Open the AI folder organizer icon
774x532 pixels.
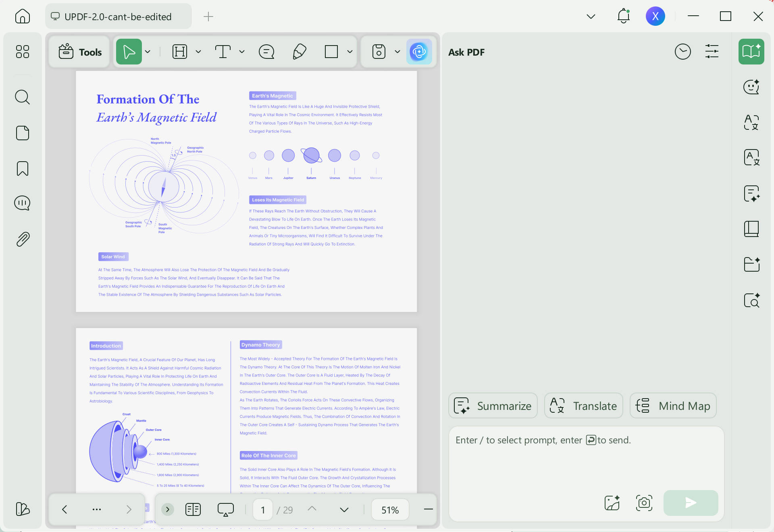pyautogui.click(x=751, y=264)
